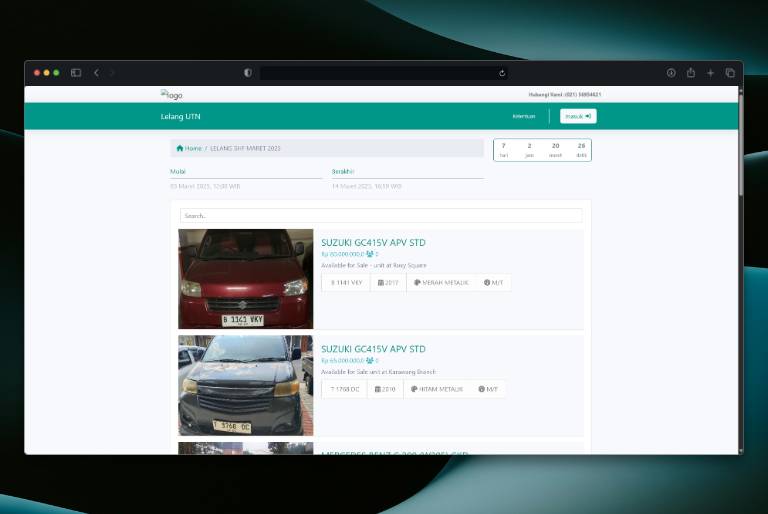Viewport: 768px width, 514px height.
Task: Click palette icon beside HITAM METALIK
Action: (x=414, y=389)
